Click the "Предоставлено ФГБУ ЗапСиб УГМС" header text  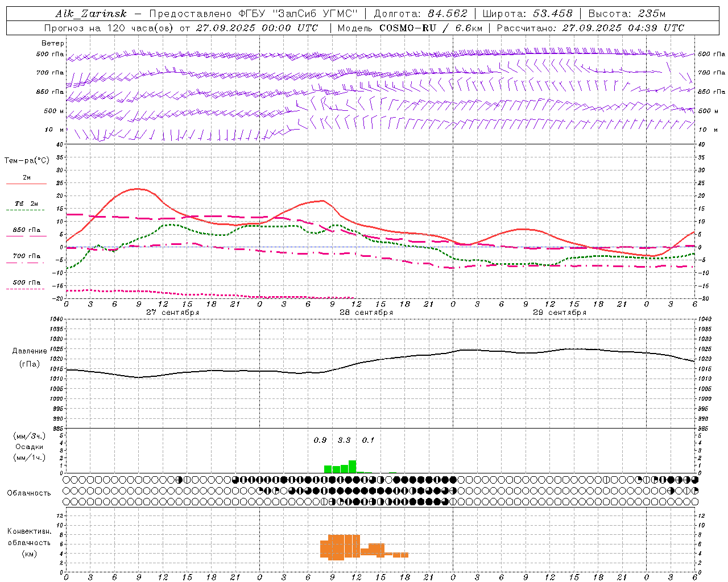[253, 14]
